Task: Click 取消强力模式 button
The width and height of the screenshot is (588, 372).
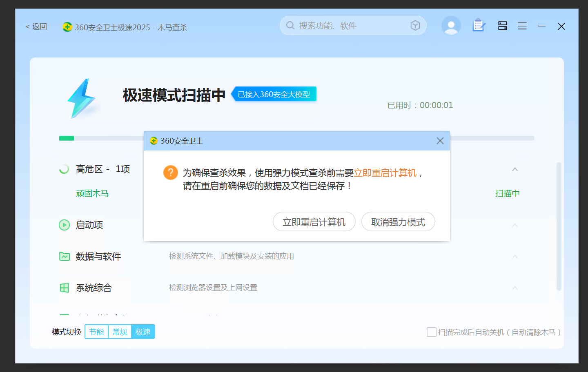Action: (x=398, y=222)
